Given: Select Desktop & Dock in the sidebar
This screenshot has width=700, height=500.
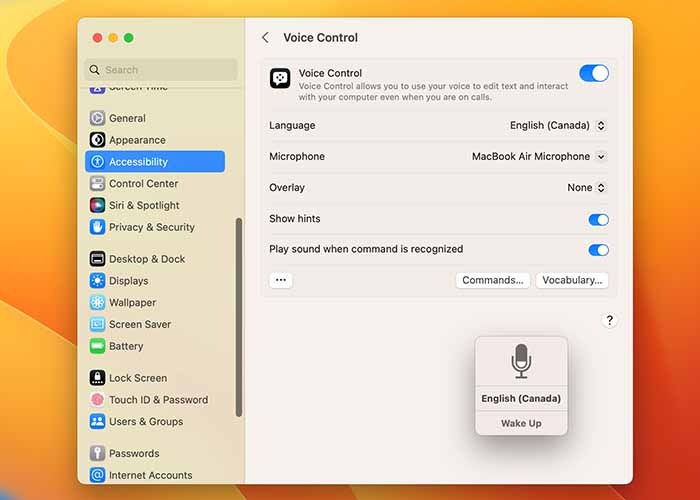Looking at the screenshot, I should (x=154, y=259).
